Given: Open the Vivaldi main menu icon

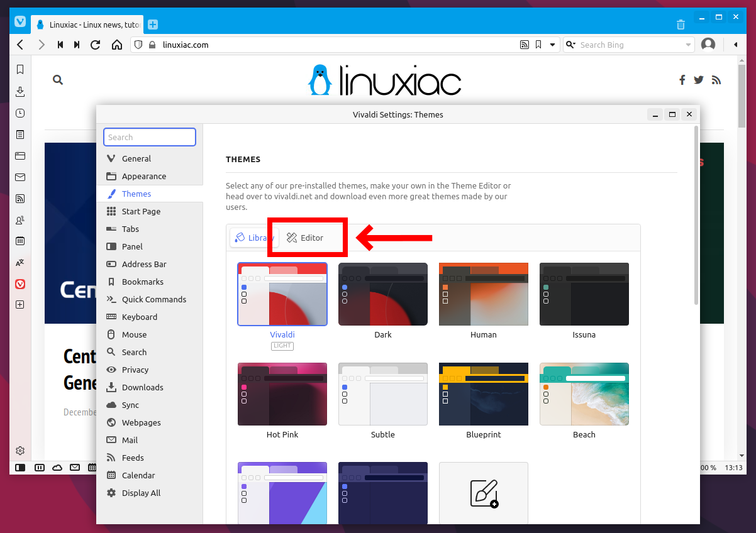Looking at the screenshot, I should pyautogui.click(x=19, y=21).
